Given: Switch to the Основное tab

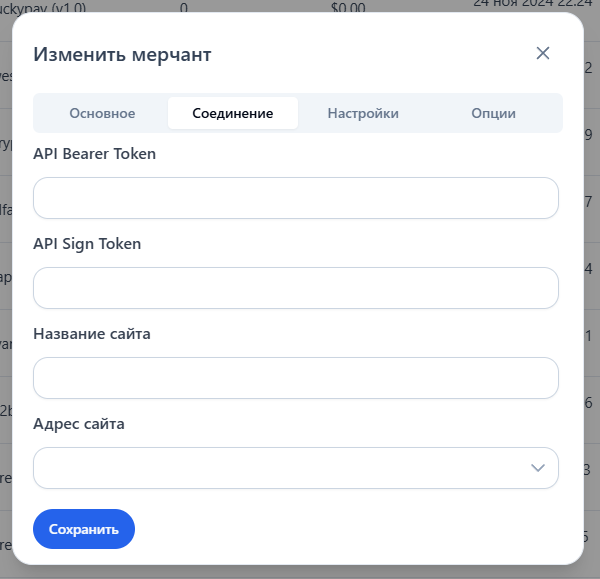Looking at the screenshot, I should (102, 113).
